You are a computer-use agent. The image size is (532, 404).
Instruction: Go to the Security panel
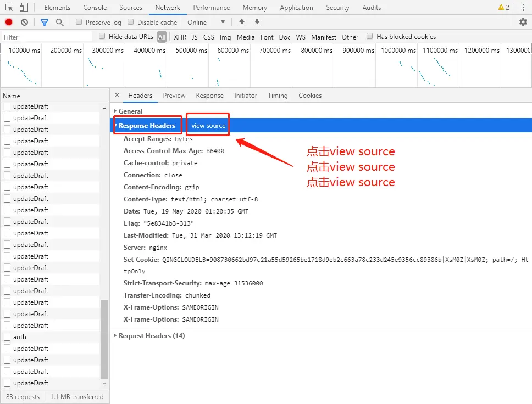[x=337, y=8]
